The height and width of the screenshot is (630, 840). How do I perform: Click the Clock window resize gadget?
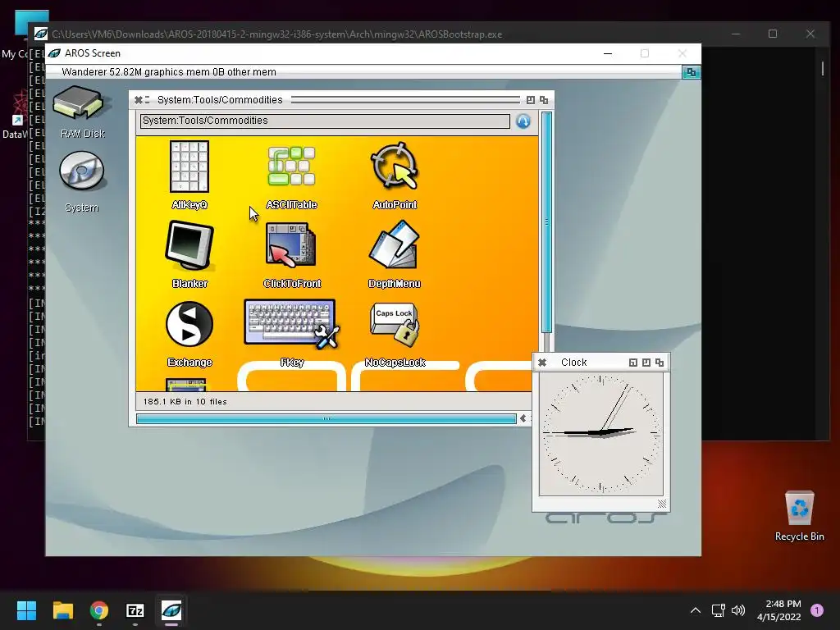click(662, 504)
